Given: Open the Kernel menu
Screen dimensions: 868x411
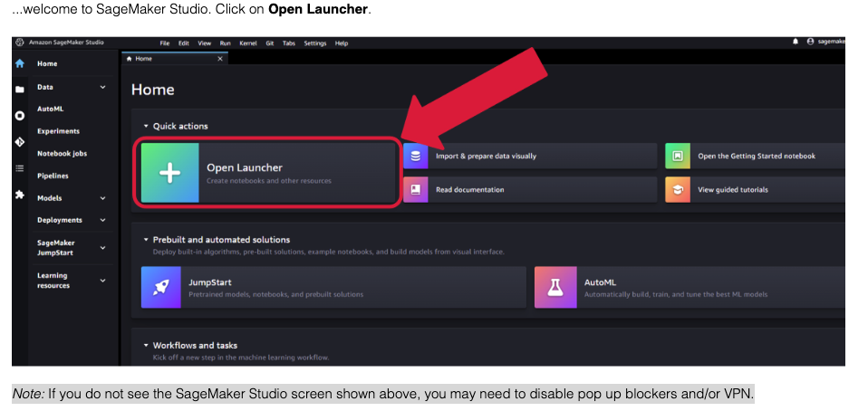Looking at the screenshot, I should pos(248,43).
